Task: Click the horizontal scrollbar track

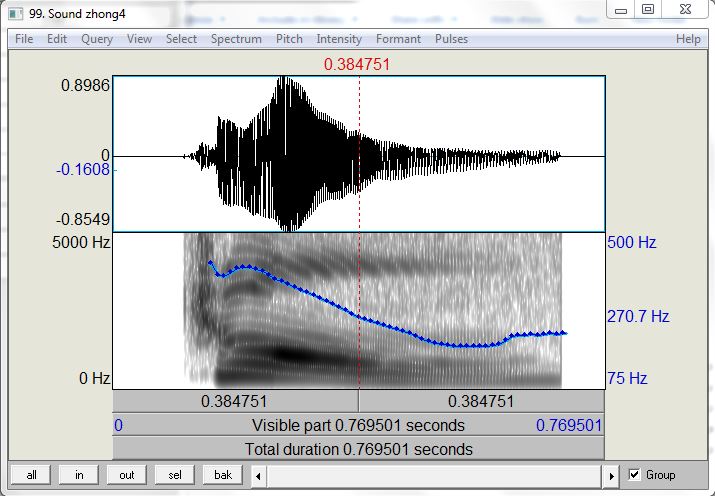Action: click(435, 476)
